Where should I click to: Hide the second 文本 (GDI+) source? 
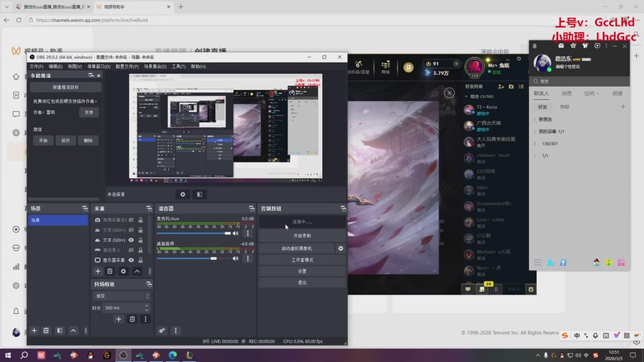click(x=131, y=240)
